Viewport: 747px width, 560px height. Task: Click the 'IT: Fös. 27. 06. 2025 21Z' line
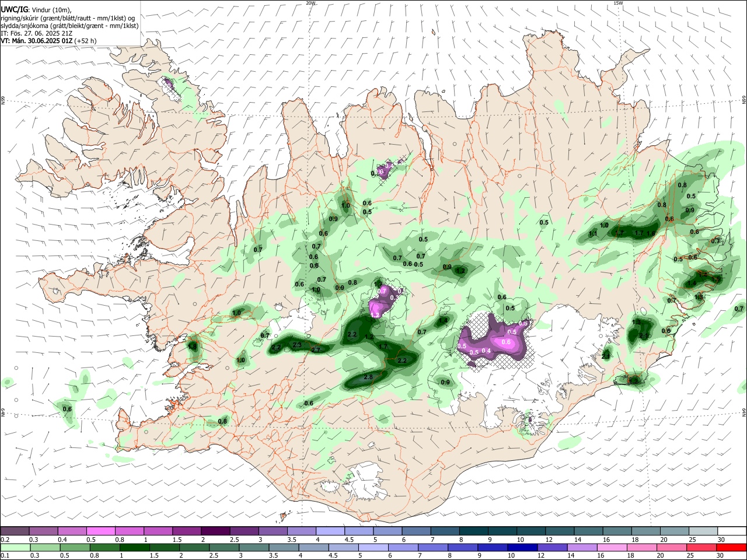(37, 33)
